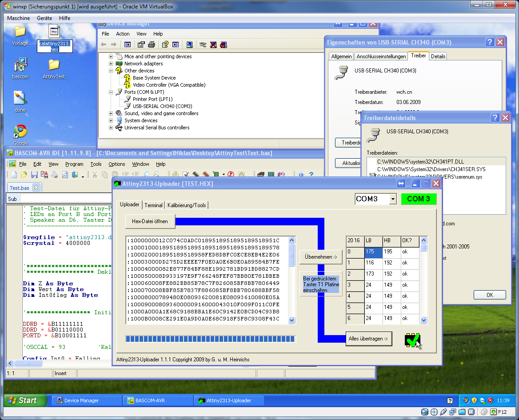Click New file icon in BASCOM toolbar

pos(14,174)
